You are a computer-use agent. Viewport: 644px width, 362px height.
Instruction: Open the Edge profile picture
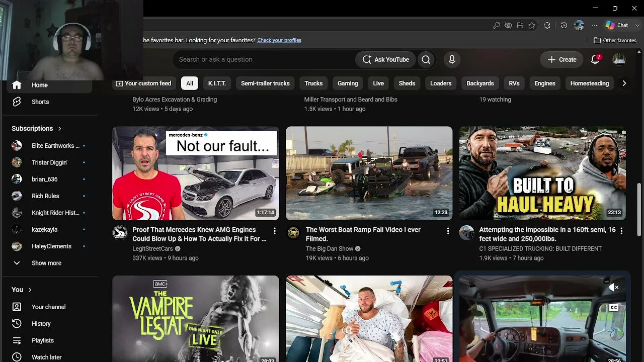pos(579,25)
